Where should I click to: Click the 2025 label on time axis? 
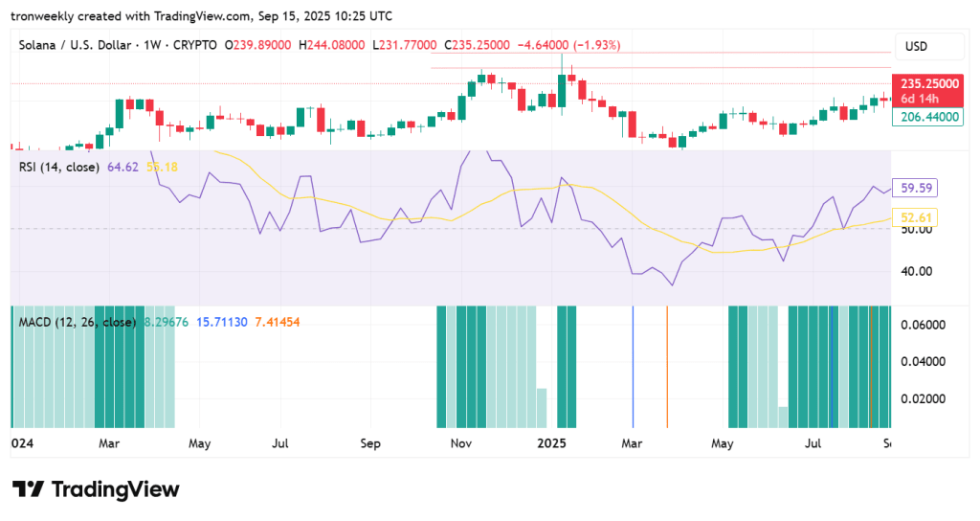pos(552,443)
